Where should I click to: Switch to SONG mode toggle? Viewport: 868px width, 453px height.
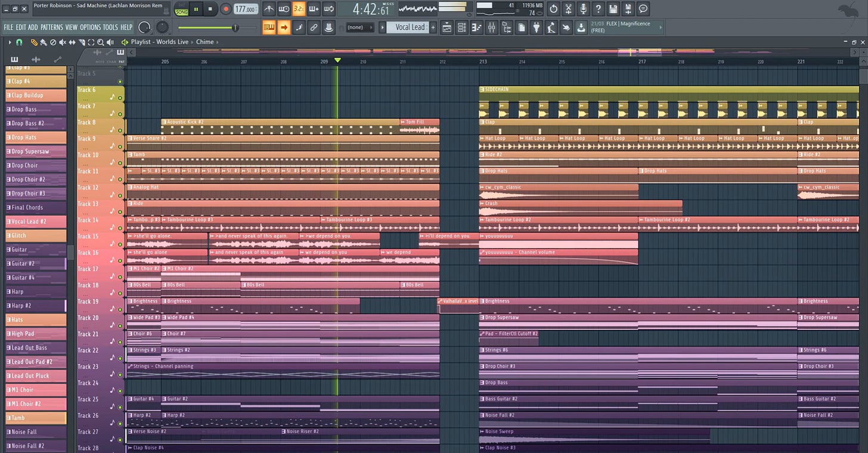point(181,12)
